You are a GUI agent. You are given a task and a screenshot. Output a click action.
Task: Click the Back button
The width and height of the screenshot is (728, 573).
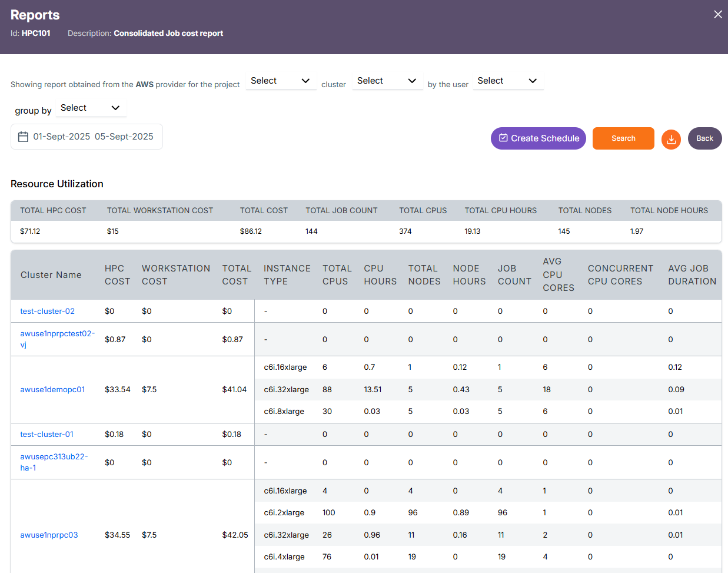[704, 138]
